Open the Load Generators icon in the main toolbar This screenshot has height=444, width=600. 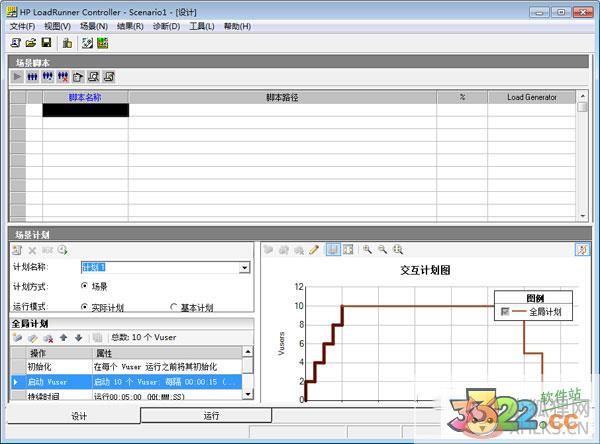[x=67, y=43]
